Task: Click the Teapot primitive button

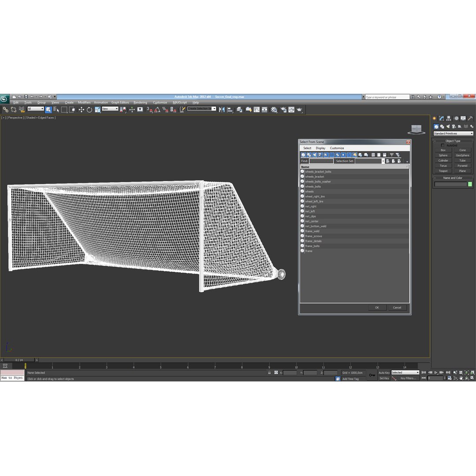Action: click(x=443, y=171)
